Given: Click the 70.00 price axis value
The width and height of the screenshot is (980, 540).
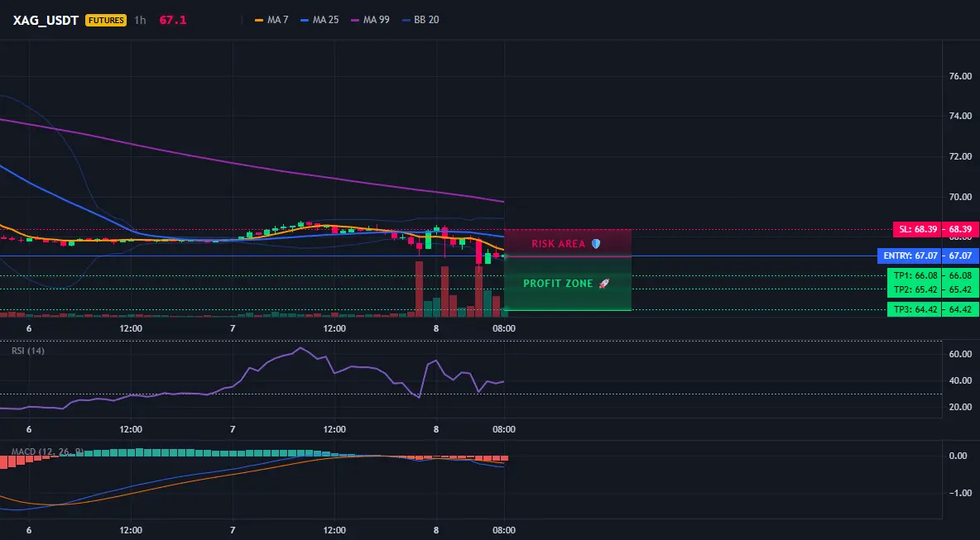Looking at the screenshot, I should 961,197.
